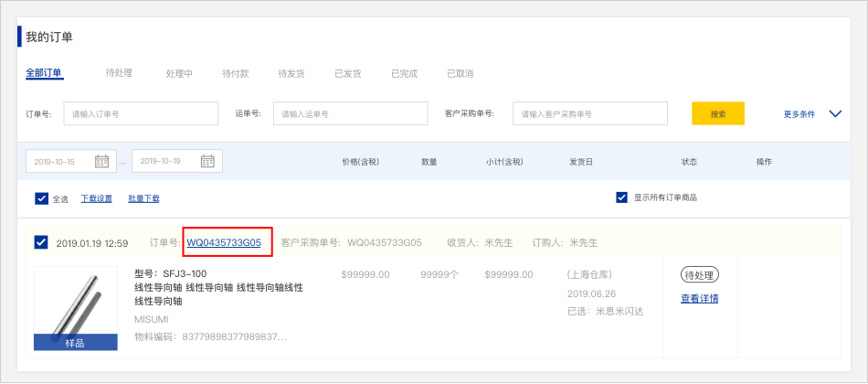Image resolution: width=868 pixels, height=384 pixels.
Task: Focus the 运单号 input field
Action: point(350,113)
